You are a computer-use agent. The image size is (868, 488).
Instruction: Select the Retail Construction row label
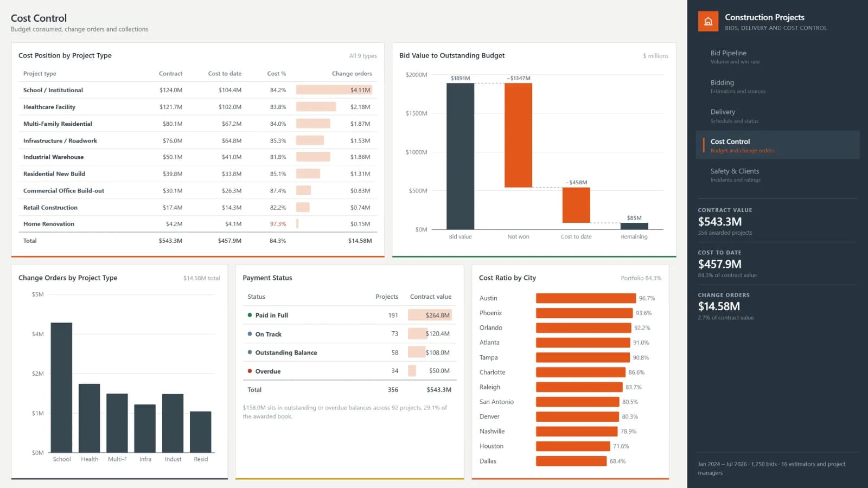tap(50, 207)
